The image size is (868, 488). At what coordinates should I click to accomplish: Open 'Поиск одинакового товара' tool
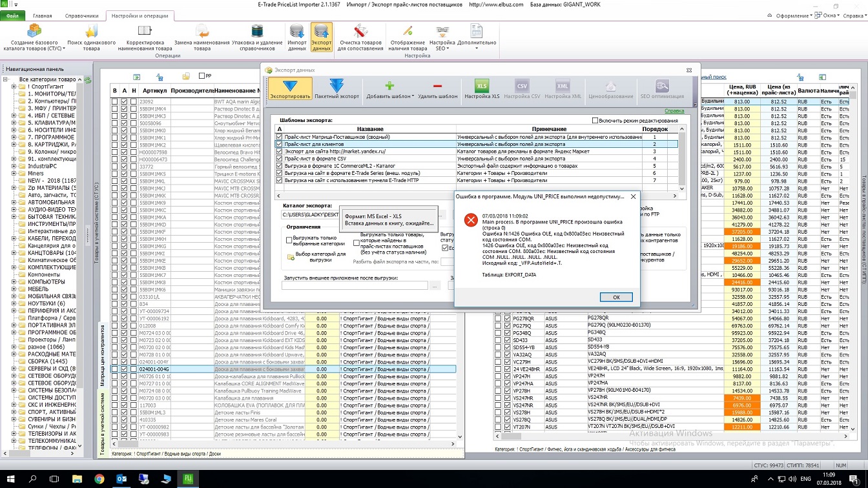coord(91,37)
